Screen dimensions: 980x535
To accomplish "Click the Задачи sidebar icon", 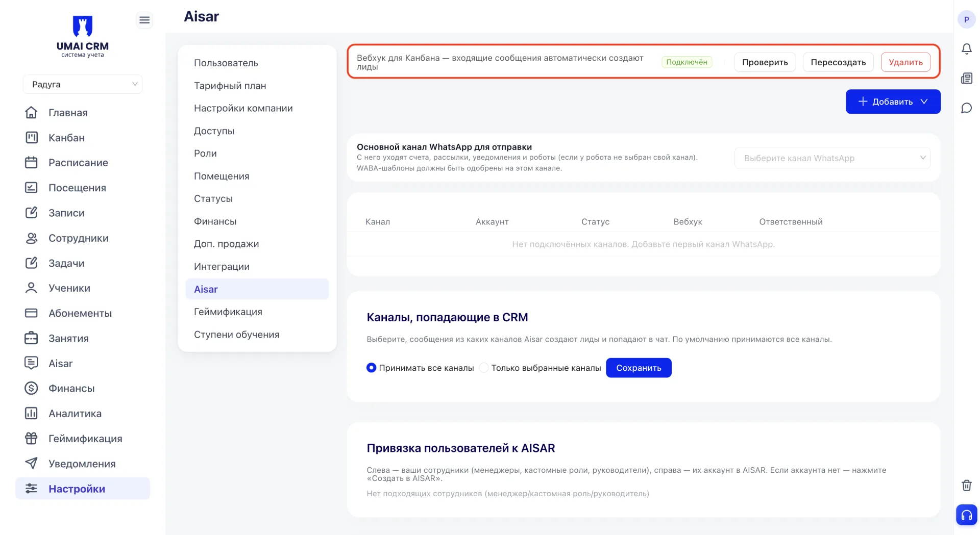I will pyautogui.click(x=31, y=263).
